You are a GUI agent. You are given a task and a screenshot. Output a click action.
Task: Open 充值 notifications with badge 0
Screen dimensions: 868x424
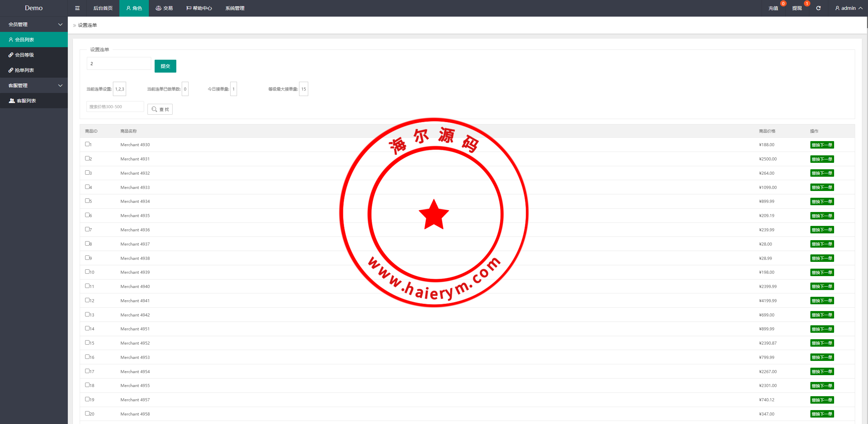click(773, 8)
